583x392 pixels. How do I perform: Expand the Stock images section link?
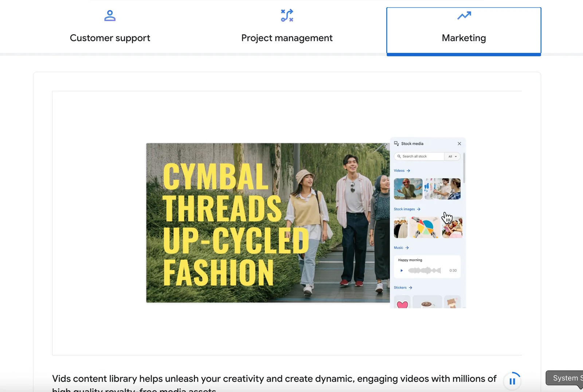pyautogui.click(x=407, y=209)
